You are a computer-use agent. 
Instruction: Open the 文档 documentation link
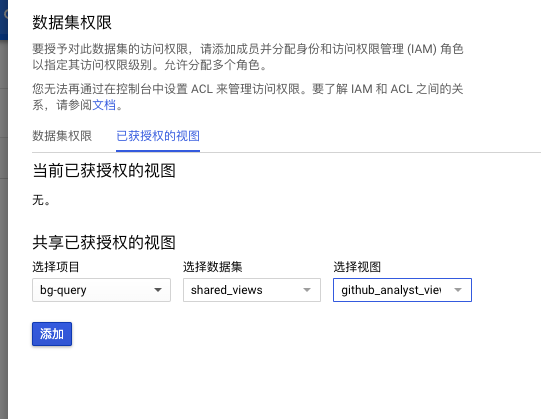pyautogui.click(x=104, y=105)
